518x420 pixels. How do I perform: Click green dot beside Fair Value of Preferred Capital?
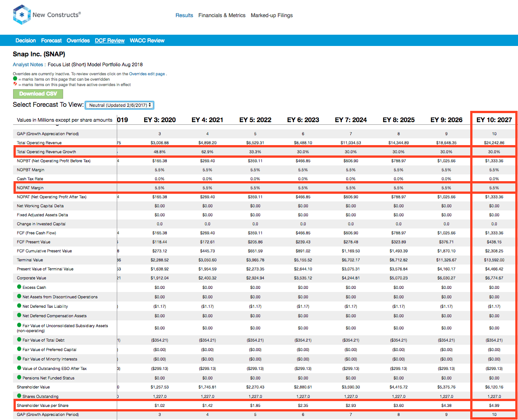[19, 349]
